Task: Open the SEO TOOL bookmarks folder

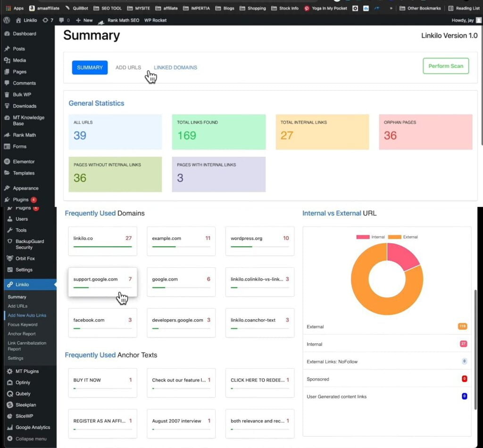Action: pyautogui.click(x=108, y=8)
